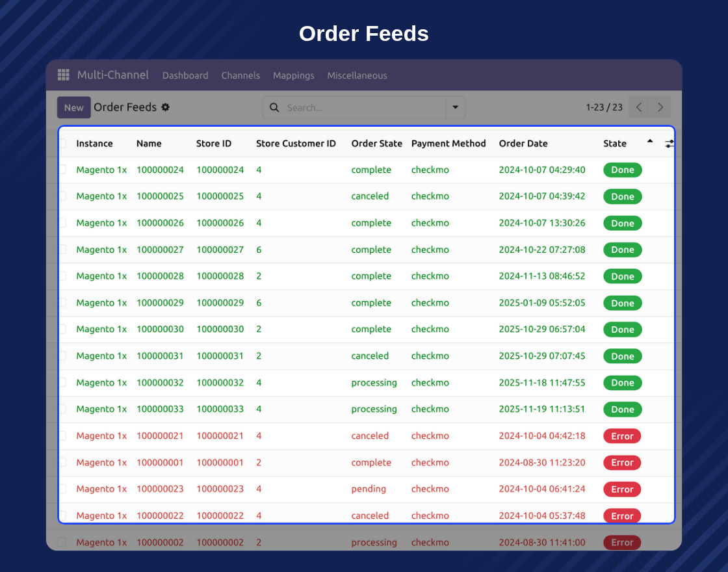
Task: Select checkbox for order 100000026
Action: [62, 223]
